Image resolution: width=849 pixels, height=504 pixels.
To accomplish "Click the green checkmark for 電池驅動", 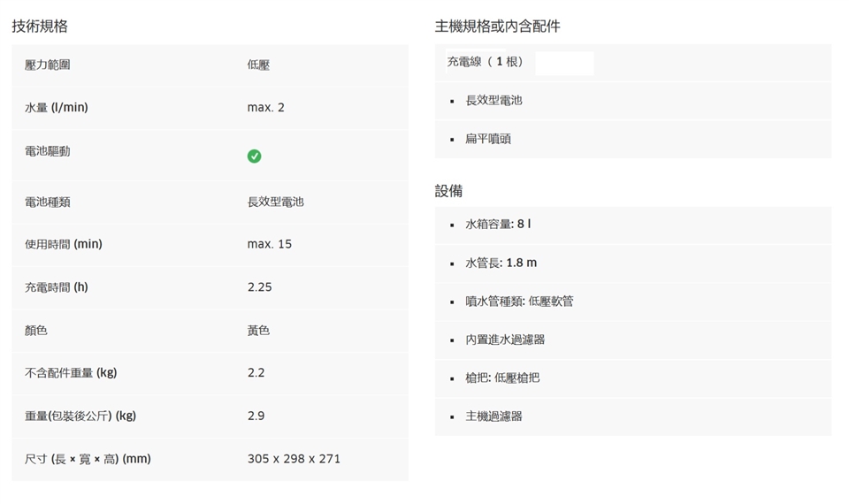I will [254, 157].
